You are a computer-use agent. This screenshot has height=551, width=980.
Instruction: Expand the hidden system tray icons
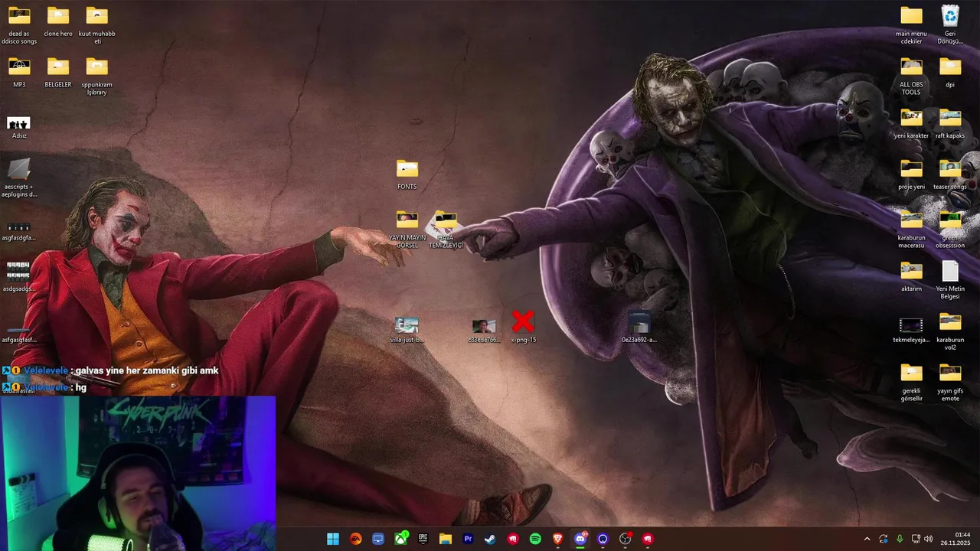coord(867,539)
